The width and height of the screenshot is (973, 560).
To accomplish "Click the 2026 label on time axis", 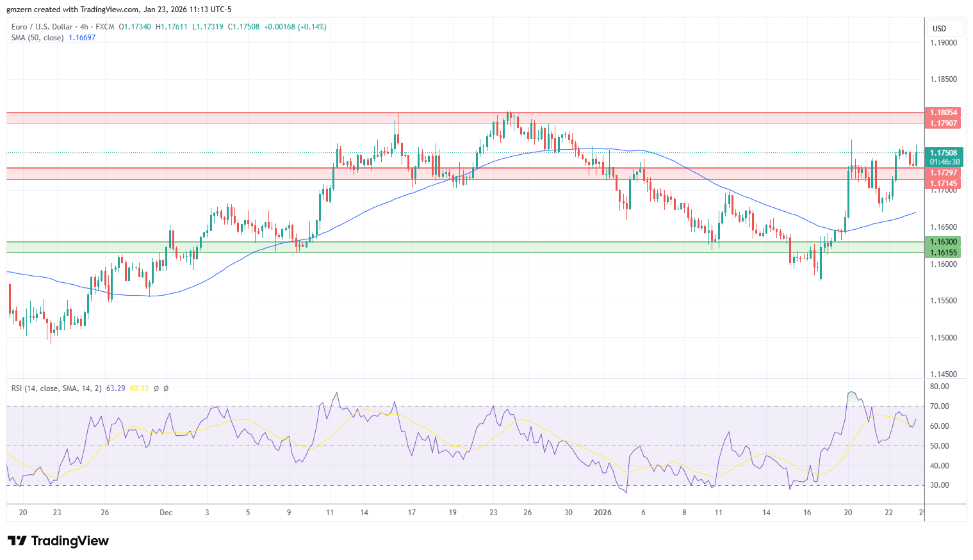I will [x=603, y=513].
